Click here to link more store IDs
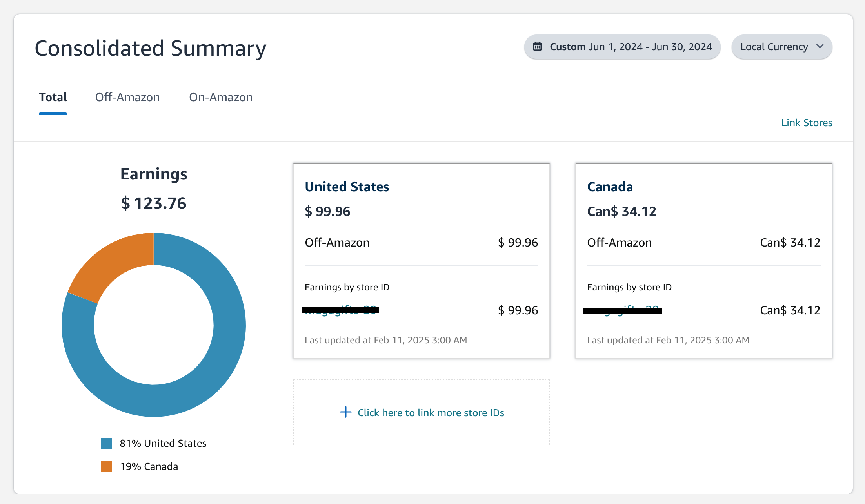Image resolution: width=865 pixels, height=504 pixels. pyautogui.click(x=431, y=413)
